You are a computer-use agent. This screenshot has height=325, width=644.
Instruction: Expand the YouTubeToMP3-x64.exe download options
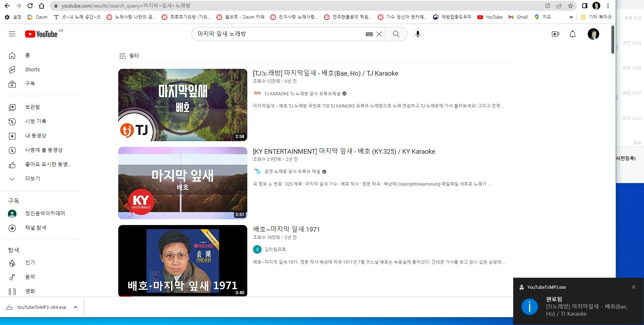[x=76, y=307]
